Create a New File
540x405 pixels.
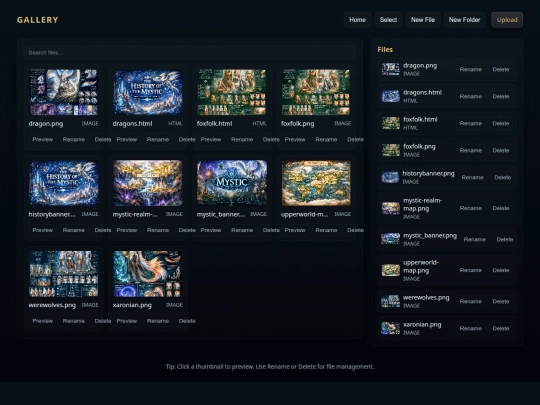[423, 20]
